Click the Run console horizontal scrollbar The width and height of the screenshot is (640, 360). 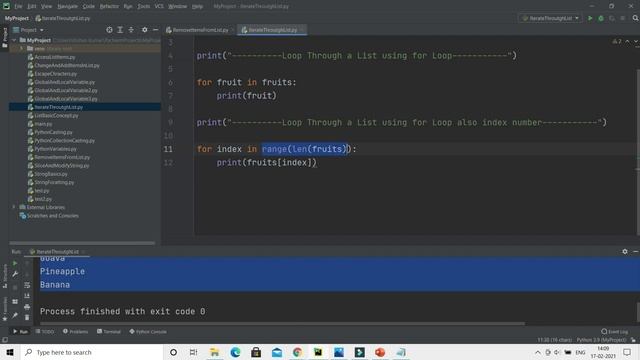282,324
